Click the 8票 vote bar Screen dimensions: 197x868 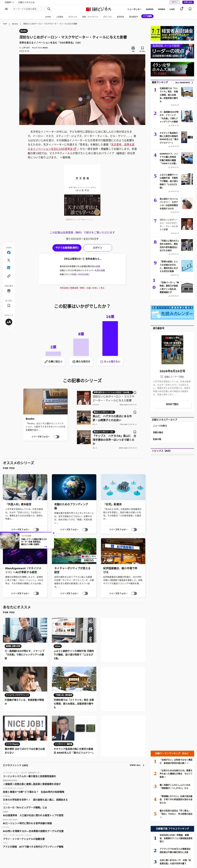pos(81,347)
